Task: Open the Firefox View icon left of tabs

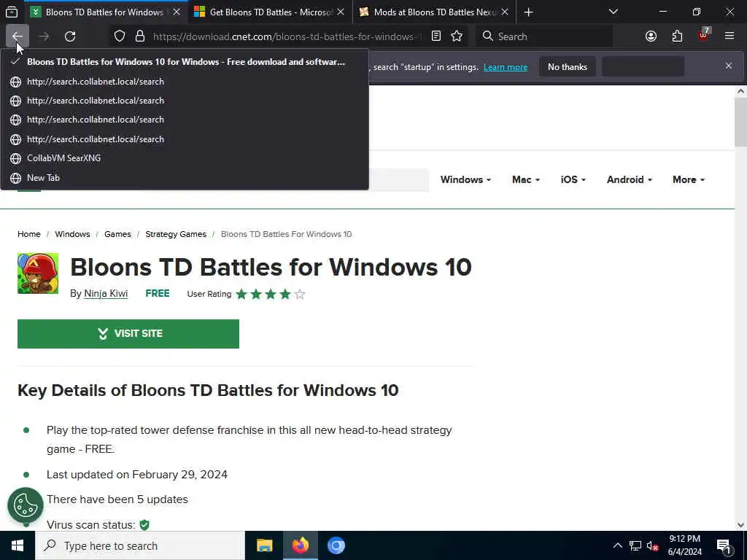Action: pos(12,12)
